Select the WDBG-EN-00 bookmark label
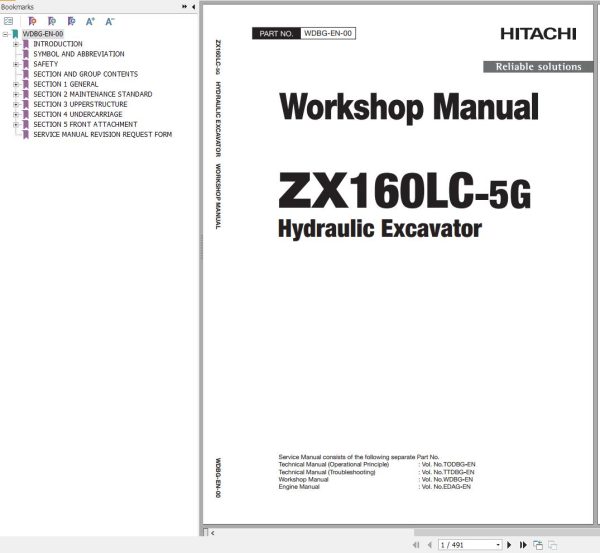Screen dimensions: 600x553 tap(42, 34)
